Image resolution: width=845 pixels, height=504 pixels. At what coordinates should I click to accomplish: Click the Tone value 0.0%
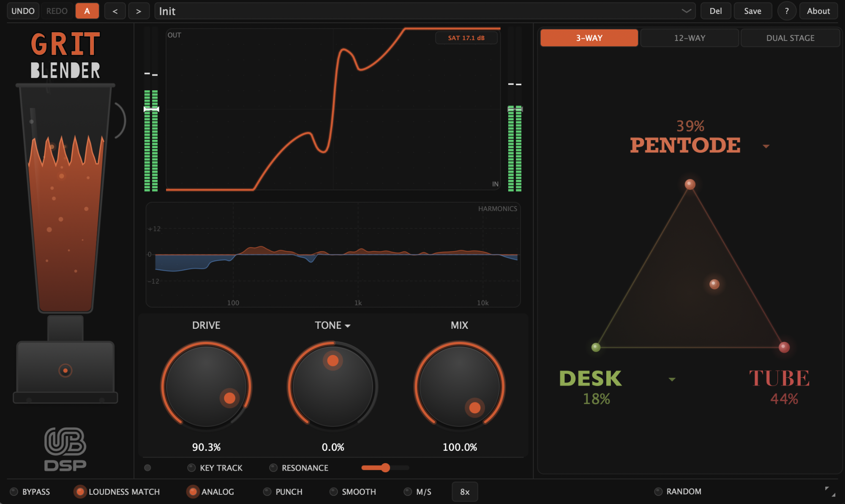tap(333, 447)
